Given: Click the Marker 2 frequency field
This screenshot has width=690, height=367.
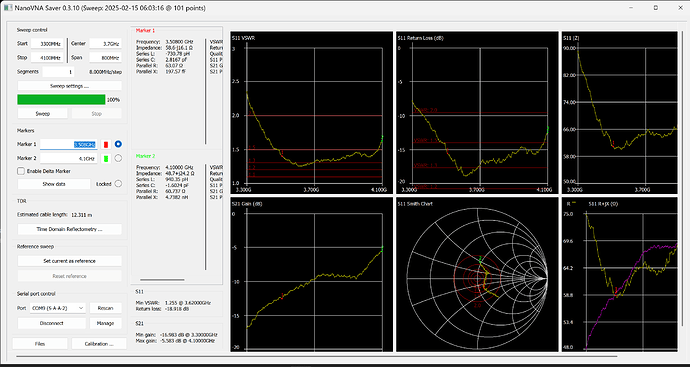Looking at the screenshot, I should [69, 158].
